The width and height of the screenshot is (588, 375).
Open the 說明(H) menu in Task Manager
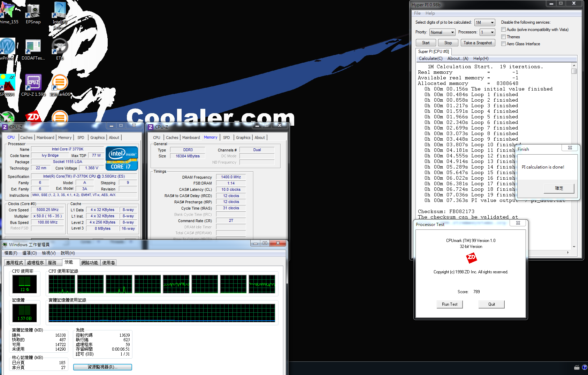coord(68,253)
